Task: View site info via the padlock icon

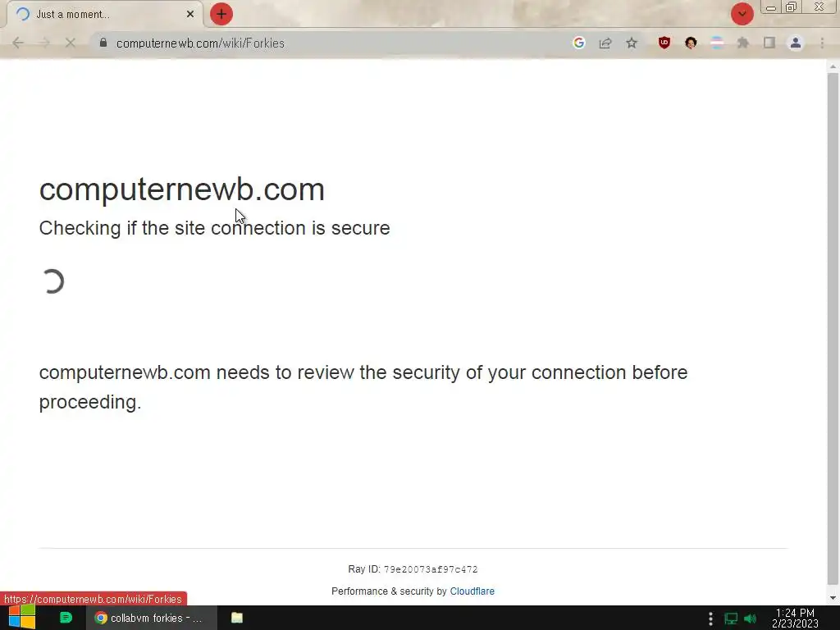Action: tap(103, 43)
